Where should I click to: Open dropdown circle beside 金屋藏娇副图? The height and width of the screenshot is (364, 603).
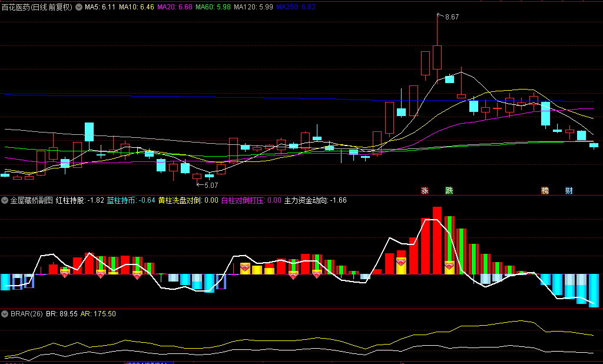click(5, 200)
